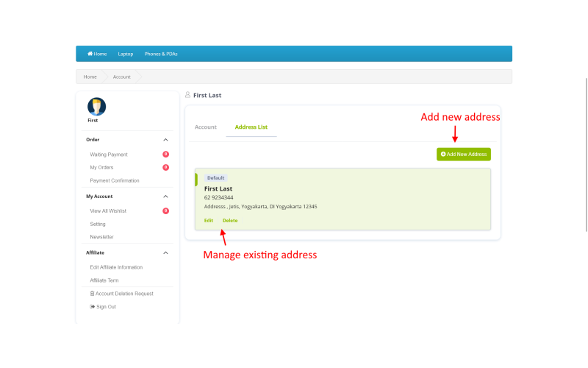Click the user avatar picture
Image resolution: width=588 pixels, height=368 pixels.
97,107
